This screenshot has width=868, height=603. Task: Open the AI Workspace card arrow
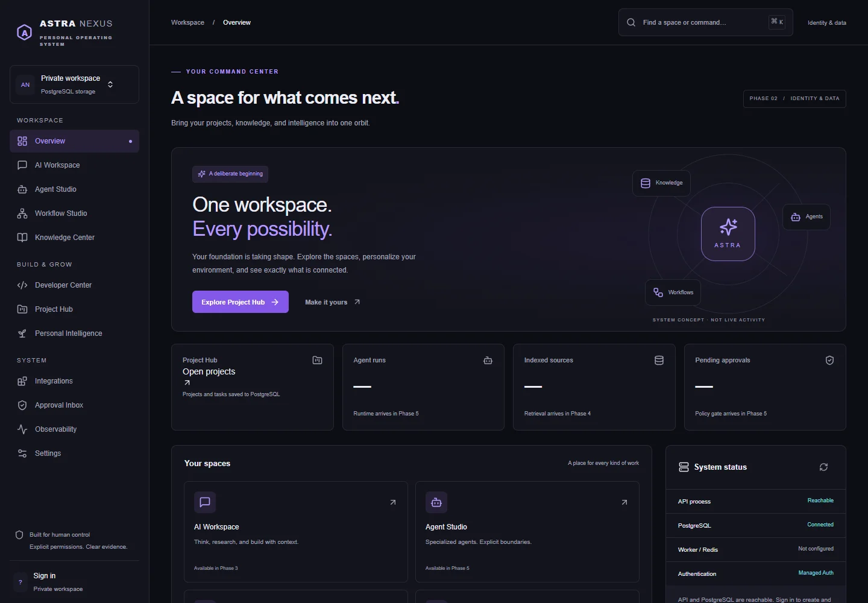[393, 502]
